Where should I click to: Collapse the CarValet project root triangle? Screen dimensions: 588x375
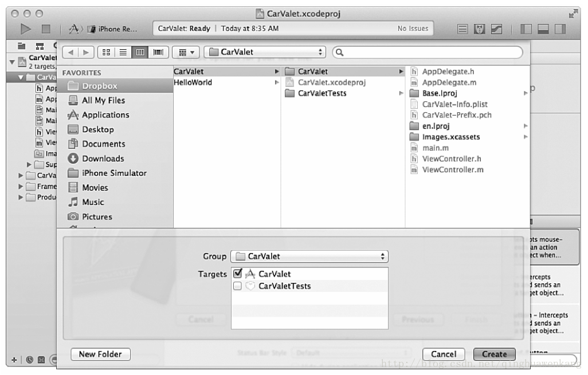(13, 62)
